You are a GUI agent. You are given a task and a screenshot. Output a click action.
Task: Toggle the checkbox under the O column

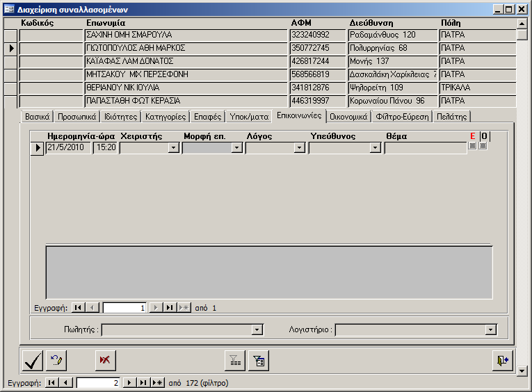[x=483, y=146]
